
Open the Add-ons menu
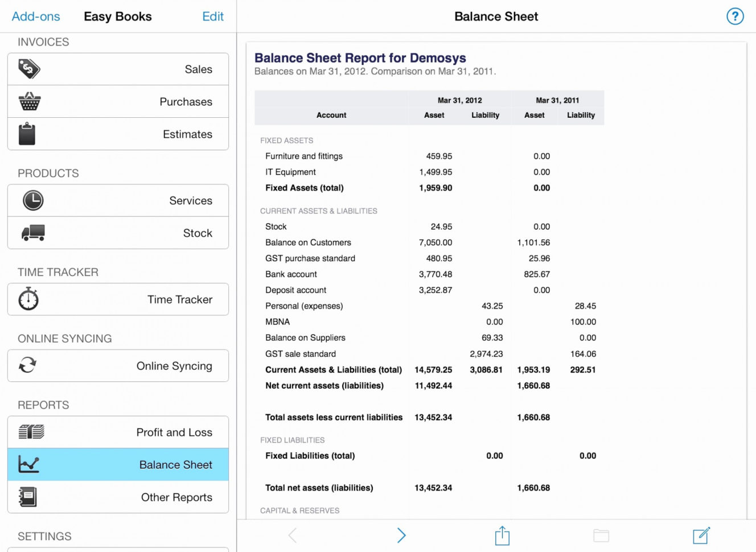tap(35, 17)
